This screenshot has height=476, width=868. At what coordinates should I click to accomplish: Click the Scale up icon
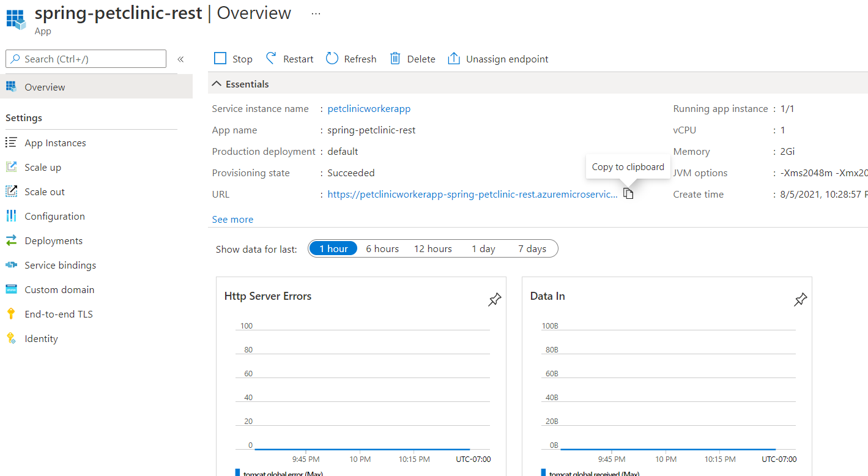[x=11, y=166]
